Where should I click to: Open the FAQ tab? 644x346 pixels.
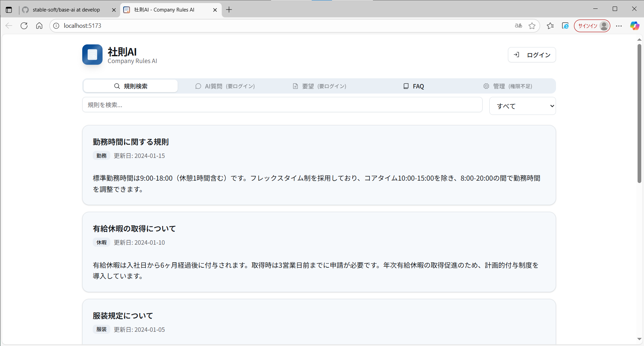point(414,86)
